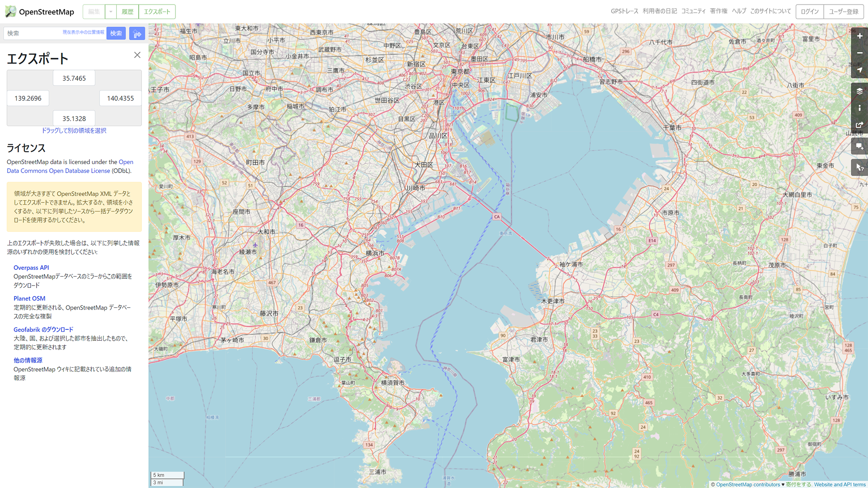Open the Overpass API link

click(31, 267)
